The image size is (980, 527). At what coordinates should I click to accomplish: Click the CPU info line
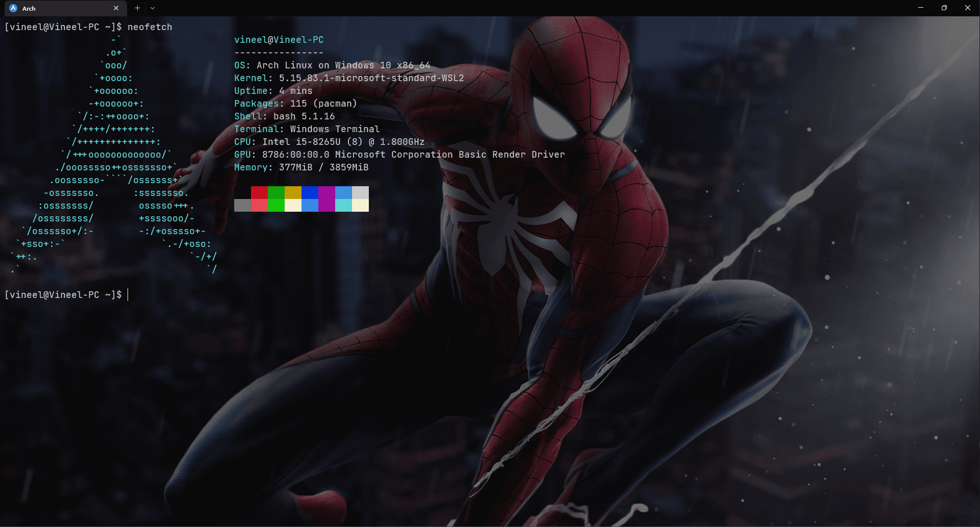point(329,142)
